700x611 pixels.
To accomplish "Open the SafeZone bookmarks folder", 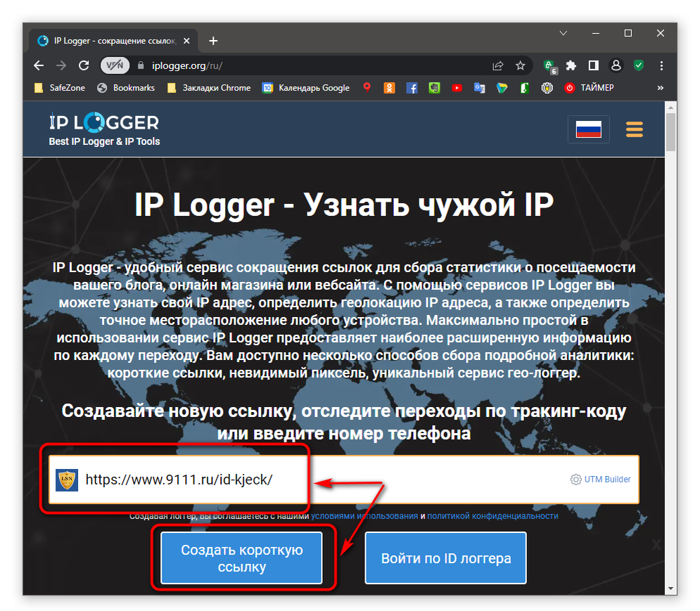I will (x=60, y=88).
